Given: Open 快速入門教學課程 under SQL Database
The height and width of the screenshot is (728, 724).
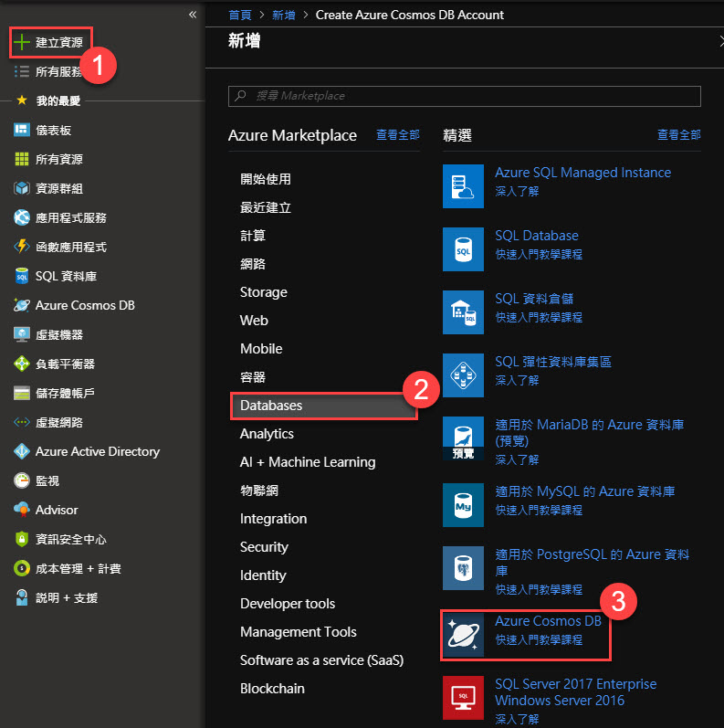Looking at the screenshot, I should (539, 255).
